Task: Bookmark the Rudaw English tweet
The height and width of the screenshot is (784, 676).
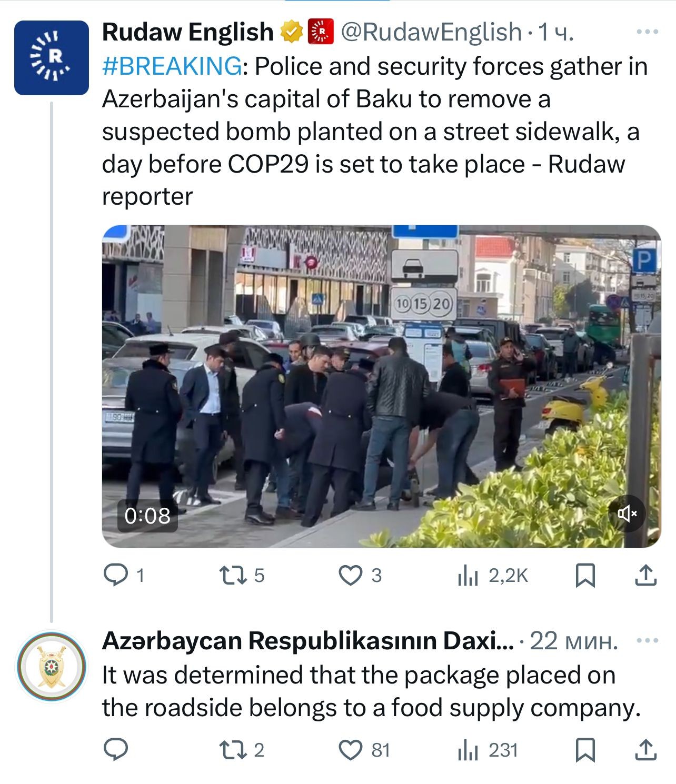Action: pyautogui.click(x=585, y=575)
